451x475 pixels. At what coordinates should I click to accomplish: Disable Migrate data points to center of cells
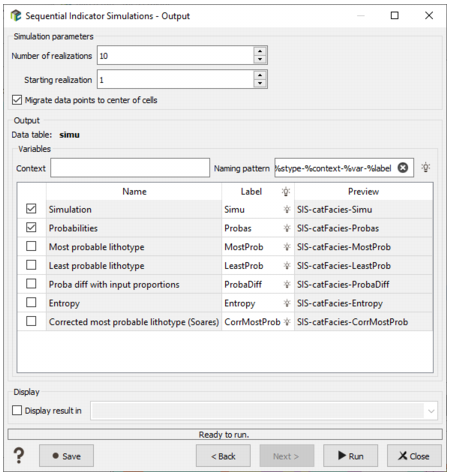tap(17, 100)
